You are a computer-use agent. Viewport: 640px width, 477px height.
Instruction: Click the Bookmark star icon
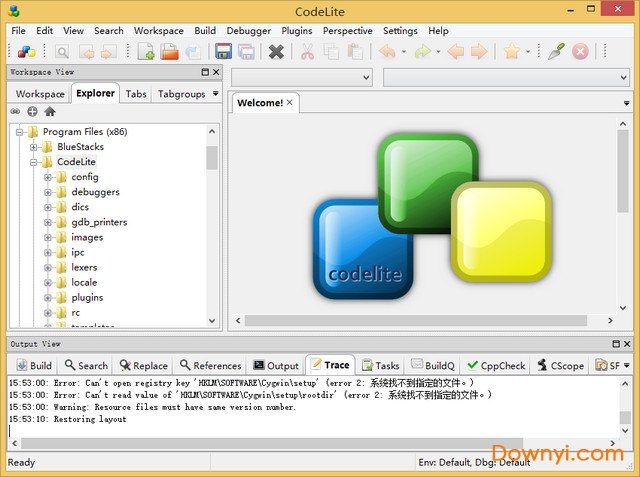tap(511, 51)
